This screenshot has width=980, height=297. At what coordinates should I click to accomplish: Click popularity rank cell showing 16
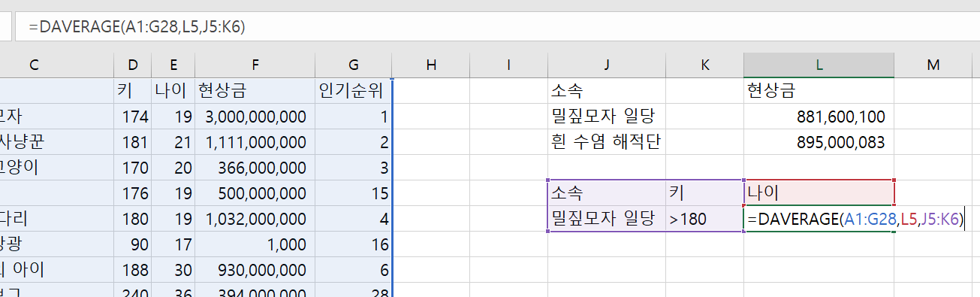353,244
